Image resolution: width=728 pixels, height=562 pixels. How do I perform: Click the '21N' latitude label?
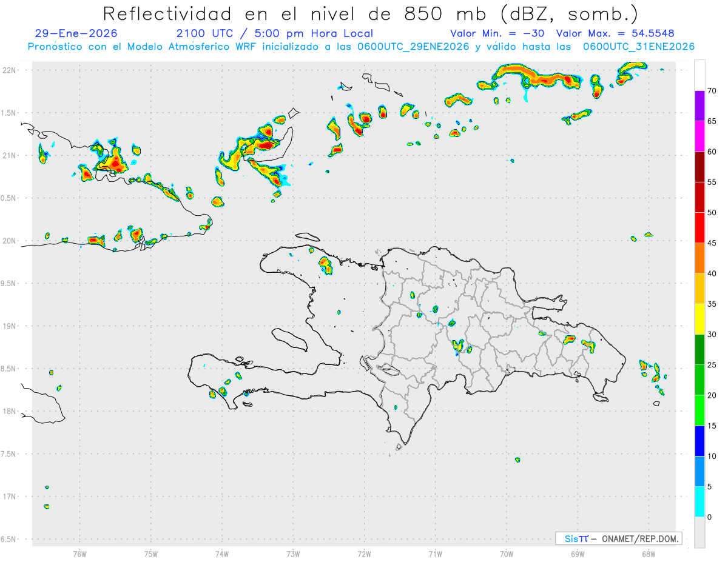point(10,156)
